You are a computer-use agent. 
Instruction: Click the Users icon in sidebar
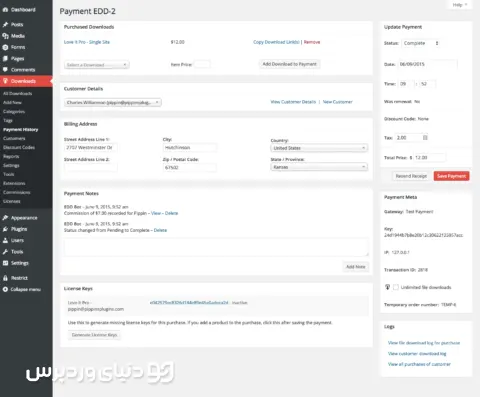point(5,240)
